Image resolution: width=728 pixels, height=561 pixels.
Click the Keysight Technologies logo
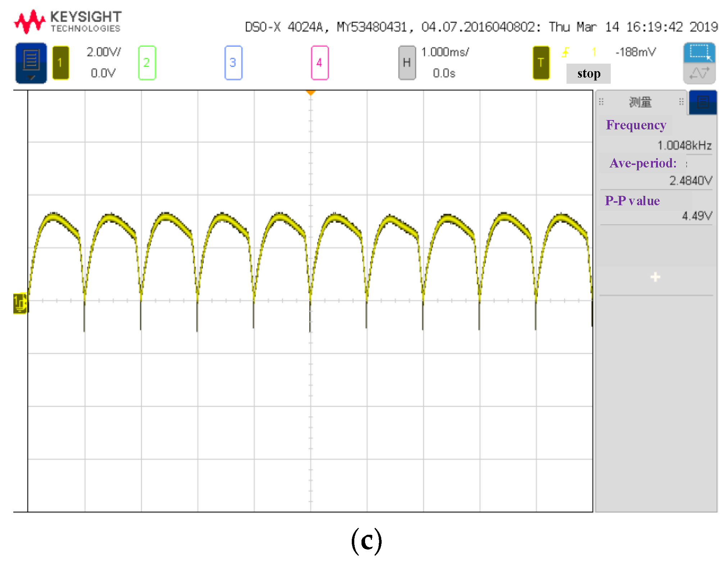[x=68, y=22]
